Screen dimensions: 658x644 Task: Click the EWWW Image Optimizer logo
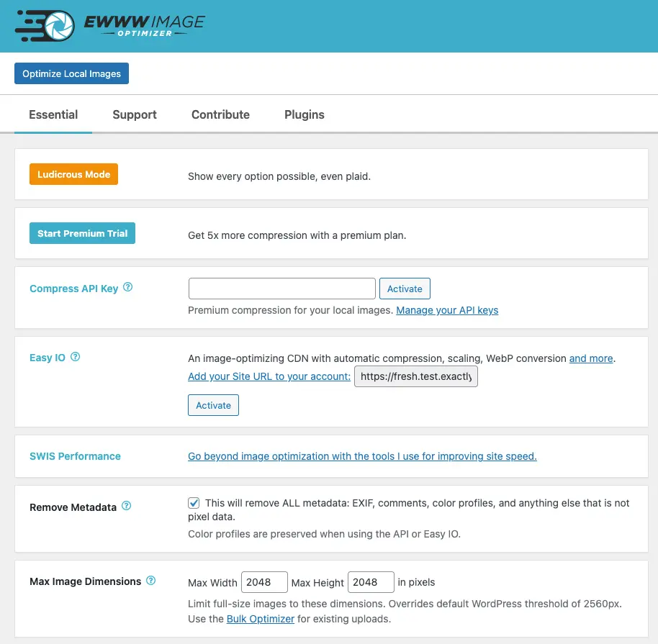(110, 26)
